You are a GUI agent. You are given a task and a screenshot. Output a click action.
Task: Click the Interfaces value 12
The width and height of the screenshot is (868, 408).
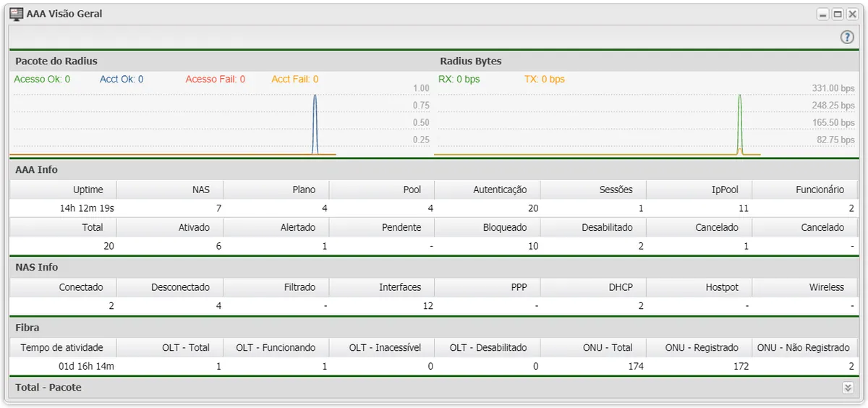click(427, 306)
